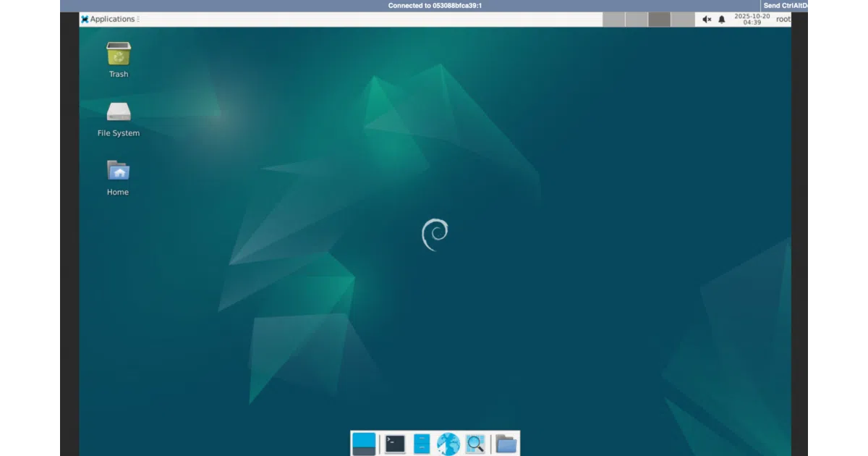Click the Debian swirl logo on the wallpaper
868x456 pixels.
(435, 235)
